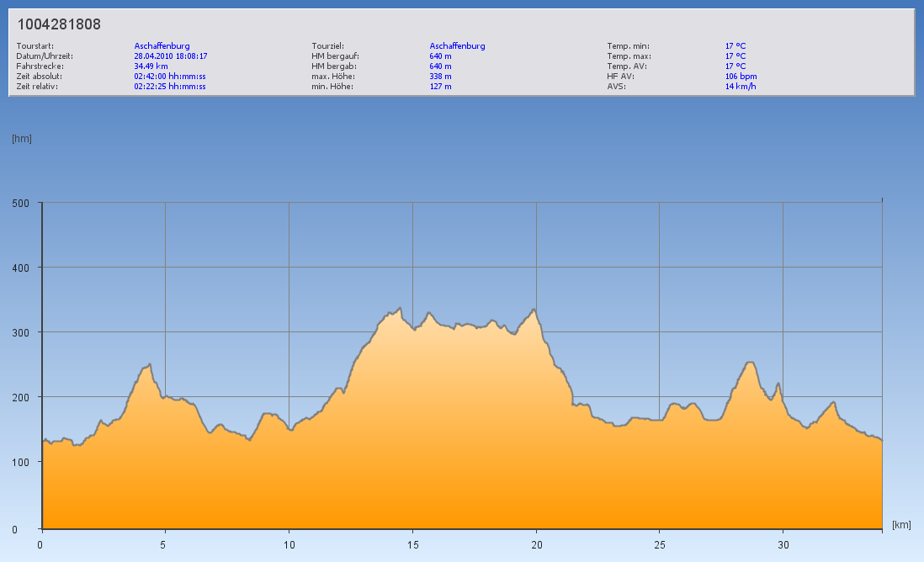The height and width of the screenshot is (562, 924).
Task: Select the Tourstart value Aschaffenburg
Action: pyautogui.click(x=162, y=45)
